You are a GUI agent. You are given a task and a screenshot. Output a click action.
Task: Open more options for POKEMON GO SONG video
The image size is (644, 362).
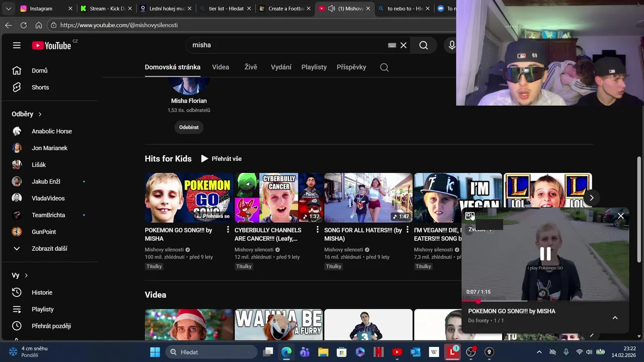tap(228, 230)
